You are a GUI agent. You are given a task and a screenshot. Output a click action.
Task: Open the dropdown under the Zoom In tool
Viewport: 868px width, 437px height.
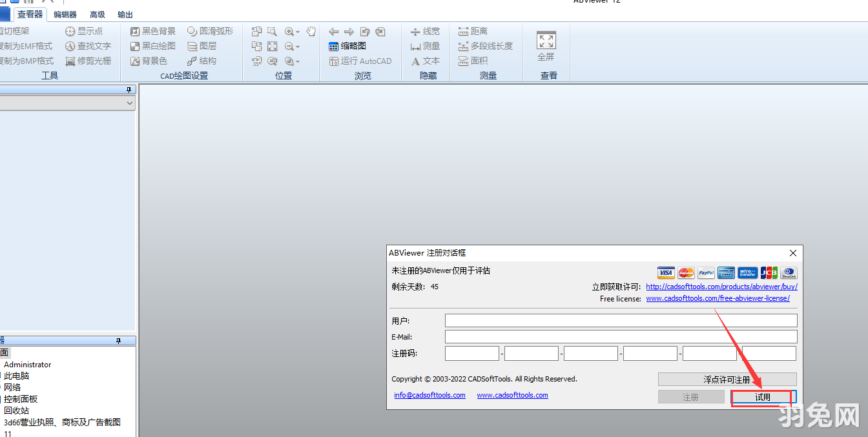[x=297, y=31]
